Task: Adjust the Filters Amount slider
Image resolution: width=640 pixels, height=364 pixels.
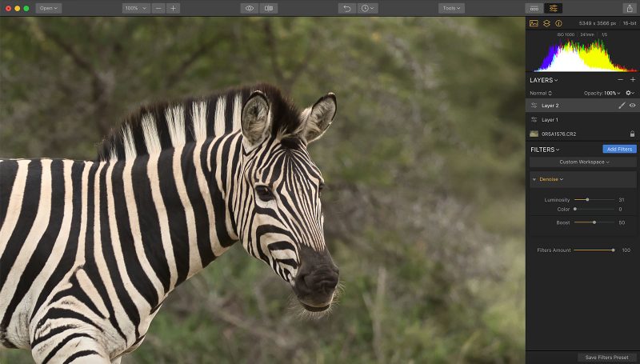Action: (594, 250)
